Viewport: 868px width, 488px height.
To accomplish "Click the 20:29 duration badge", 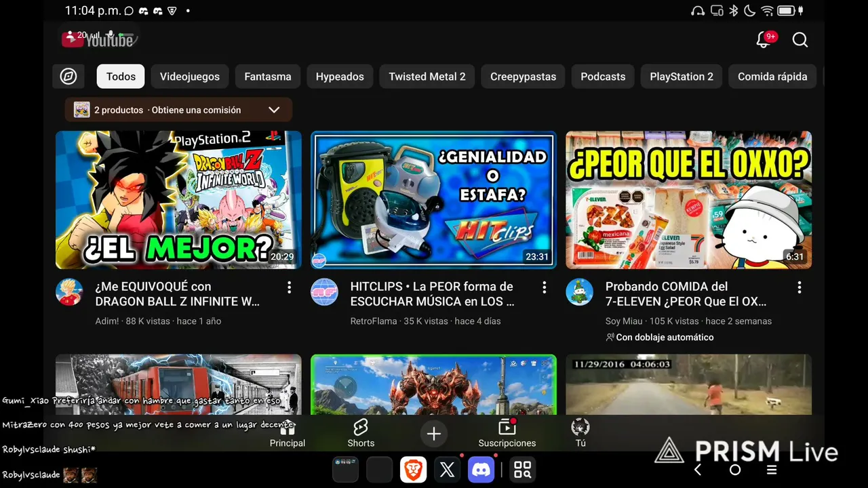I will click(x=282, y=258).
